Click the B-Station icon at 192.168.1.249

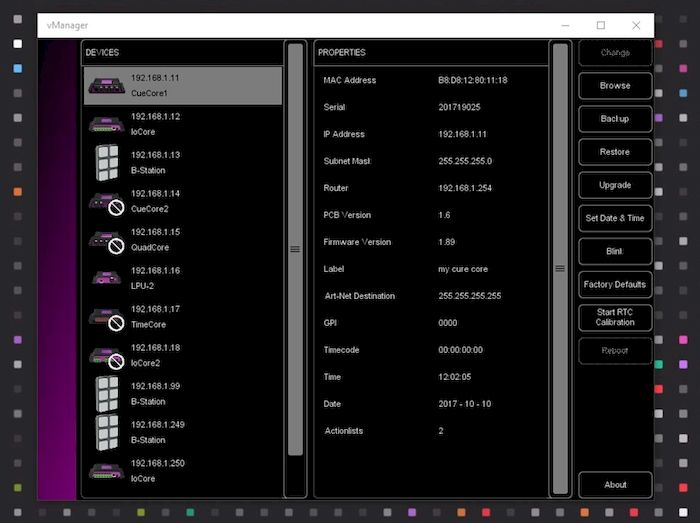(107, 432)
